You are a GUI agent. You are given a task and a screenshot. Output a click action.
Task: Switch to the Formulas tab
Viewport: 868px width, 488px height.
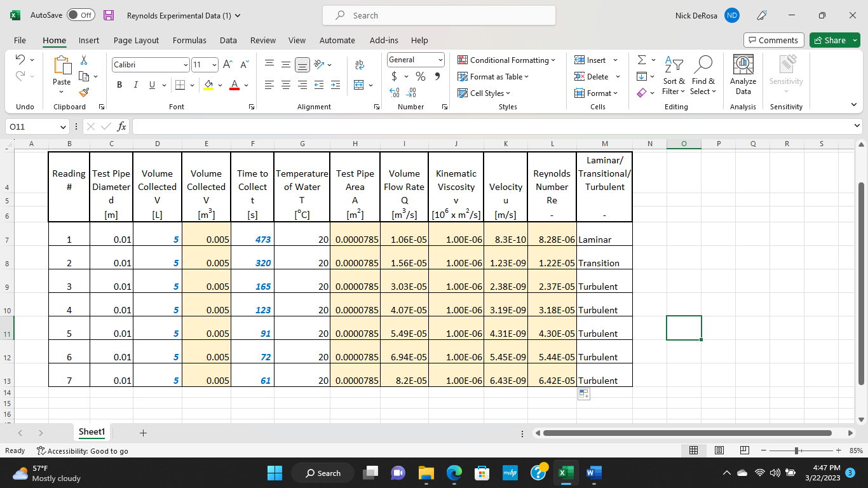189,40
